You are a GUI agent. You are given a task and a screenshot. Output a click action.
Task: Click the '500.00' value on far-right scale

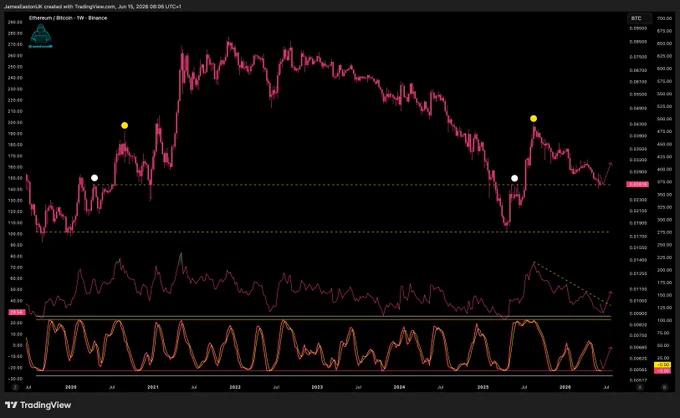point(664,119)
